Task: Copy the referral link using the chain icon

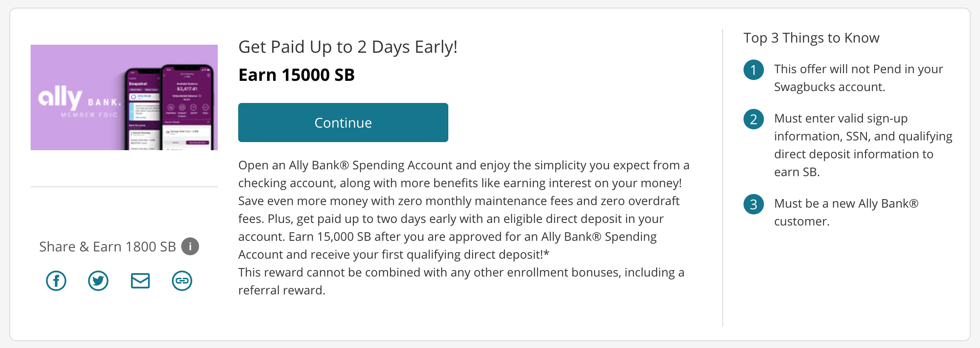Action: 182,281
